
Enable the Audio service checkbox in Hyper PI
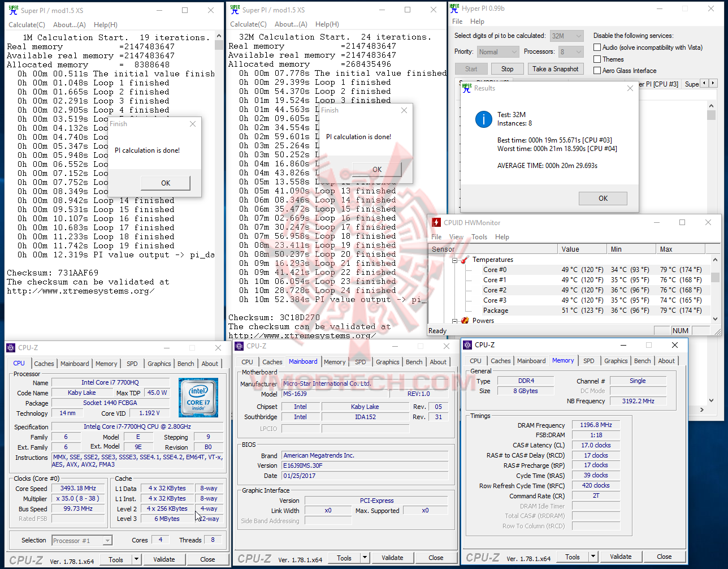pyautogui.click(x=597, y=48)
